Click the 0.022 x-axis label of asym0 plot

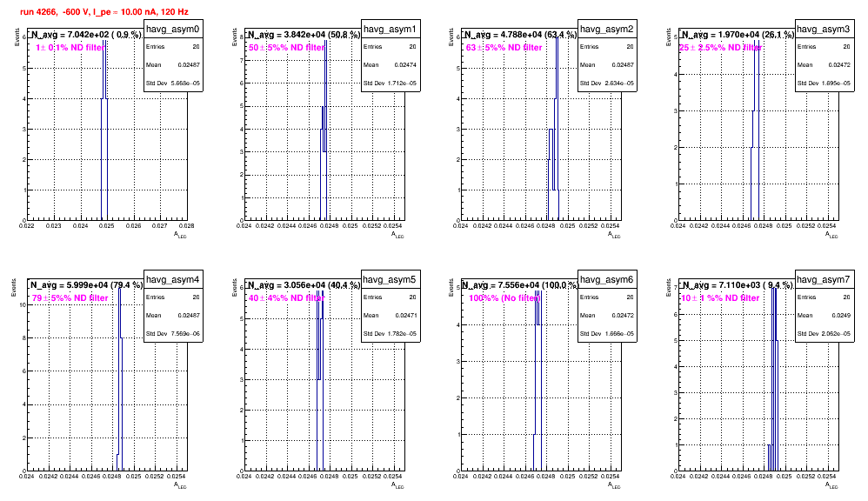point(27,225)
